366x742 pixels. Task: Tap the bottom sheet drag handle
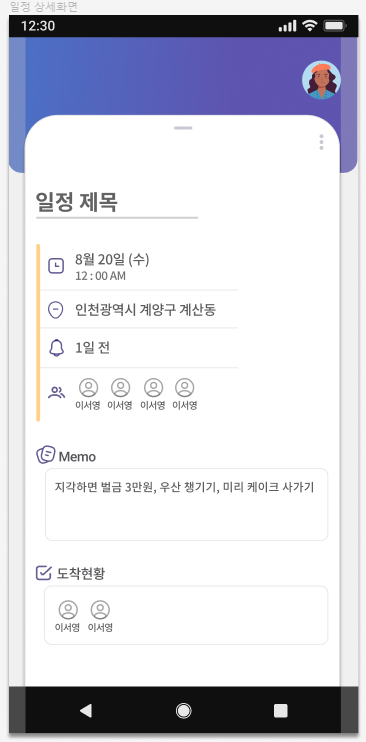183,128
